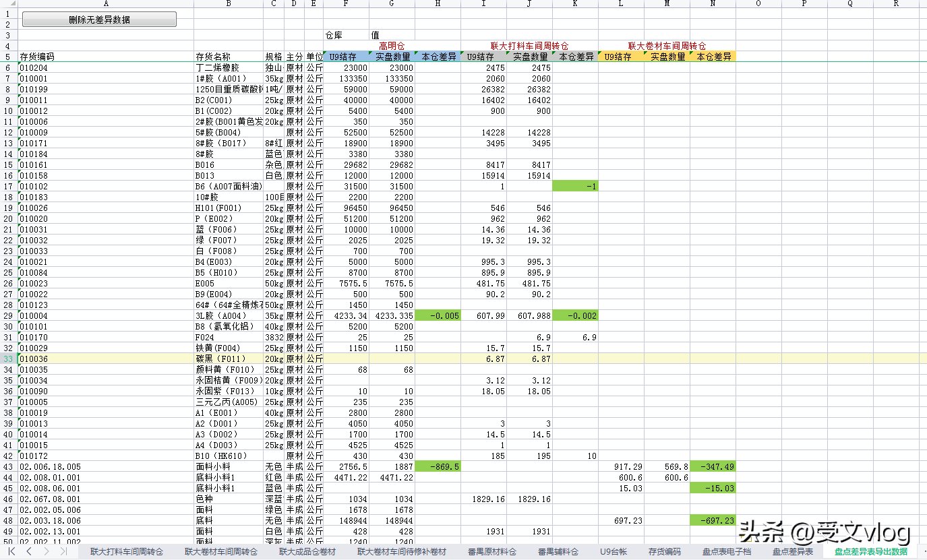Click orange 实盘数量 header in column M
The image size is (927, 560).
click(x=667, y=57)
